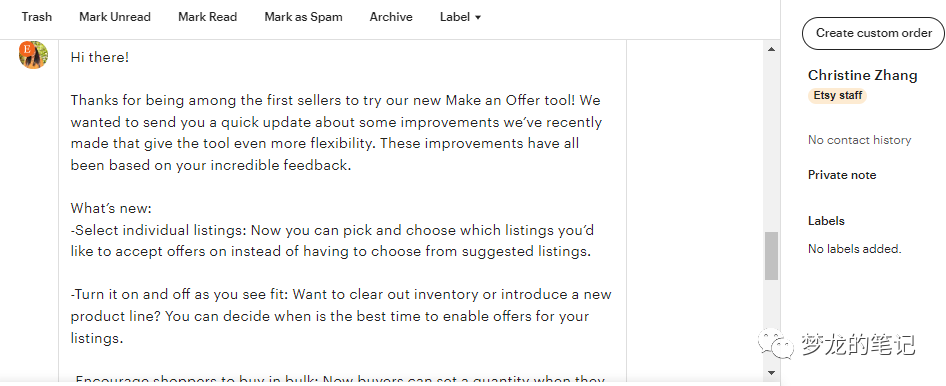
Task: Mark the conversation as Unread
Action: [x=115, y=17]
